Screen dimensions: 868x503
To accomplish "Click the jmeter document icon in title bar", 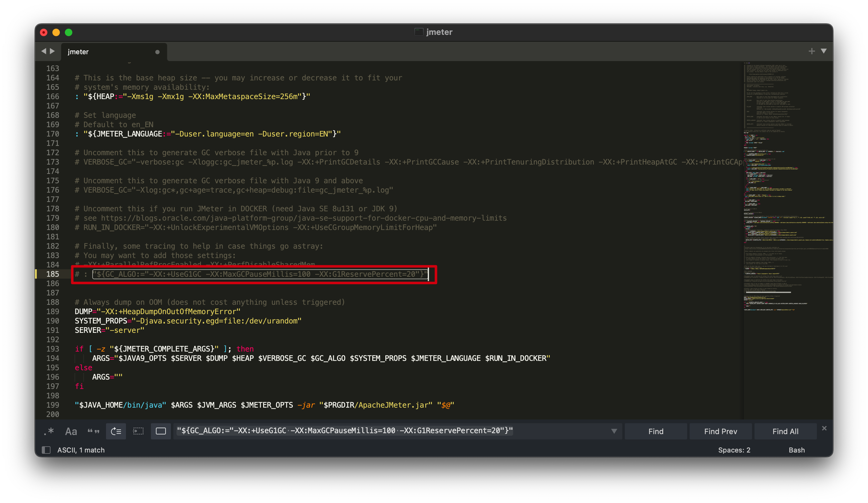I will coord(419,32).
